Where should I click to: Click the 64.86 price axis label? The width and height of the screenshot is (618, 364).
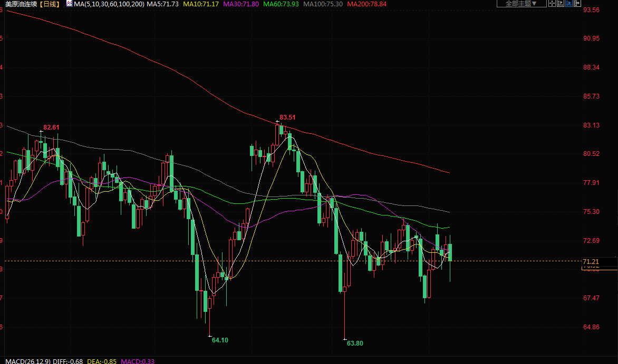(x=591, y=327)
